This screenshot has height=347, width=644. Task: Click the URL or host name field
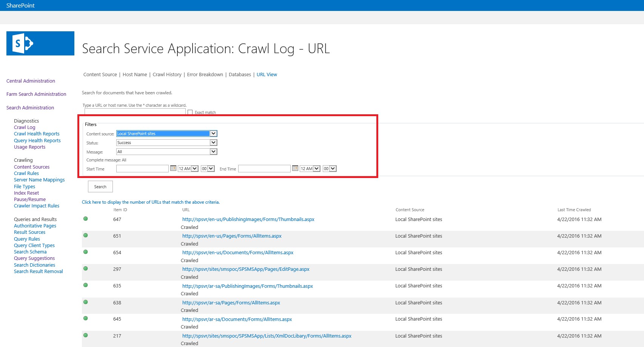point(135,112)
